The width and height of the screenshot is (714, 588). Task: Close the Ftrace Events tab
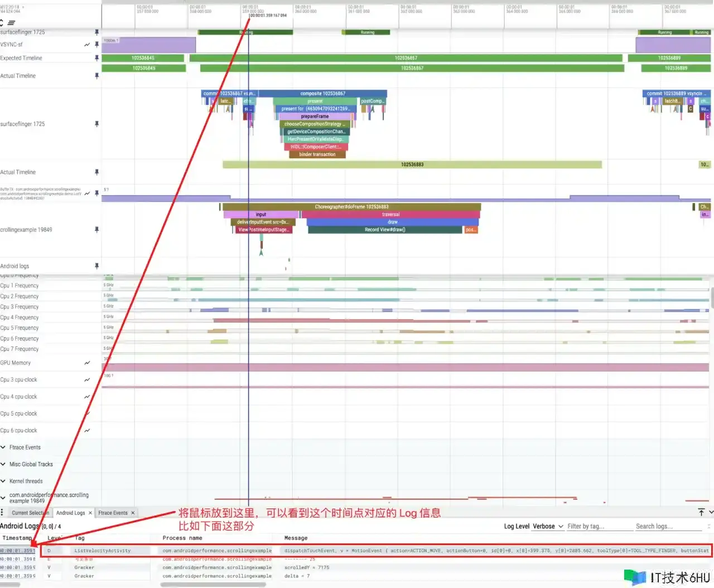(133, 513)
